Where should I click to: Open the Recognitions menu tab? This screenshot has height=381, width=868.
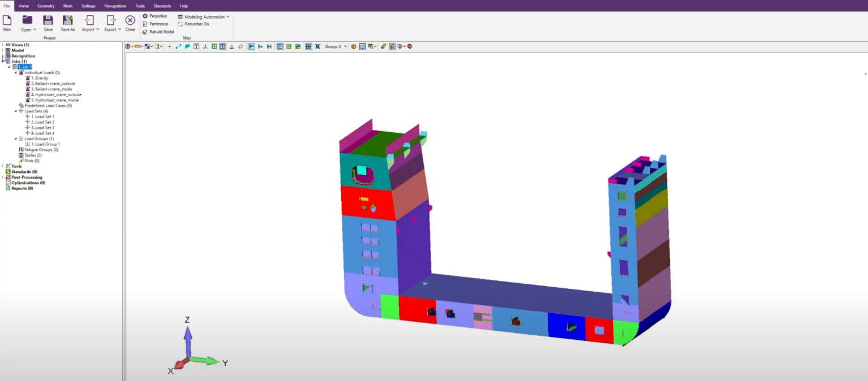(x=115, y=6)
